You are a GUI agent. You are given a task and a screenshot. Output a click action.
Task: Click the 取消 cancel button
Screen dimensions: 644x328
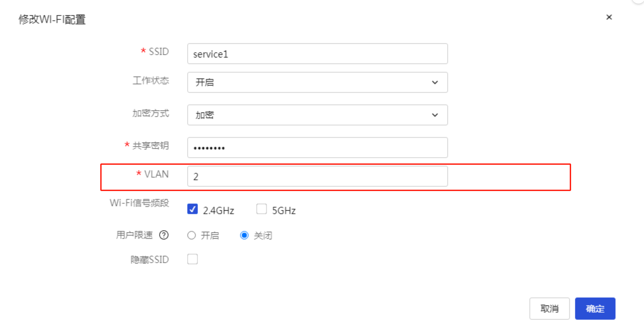(x=549, y=308)
